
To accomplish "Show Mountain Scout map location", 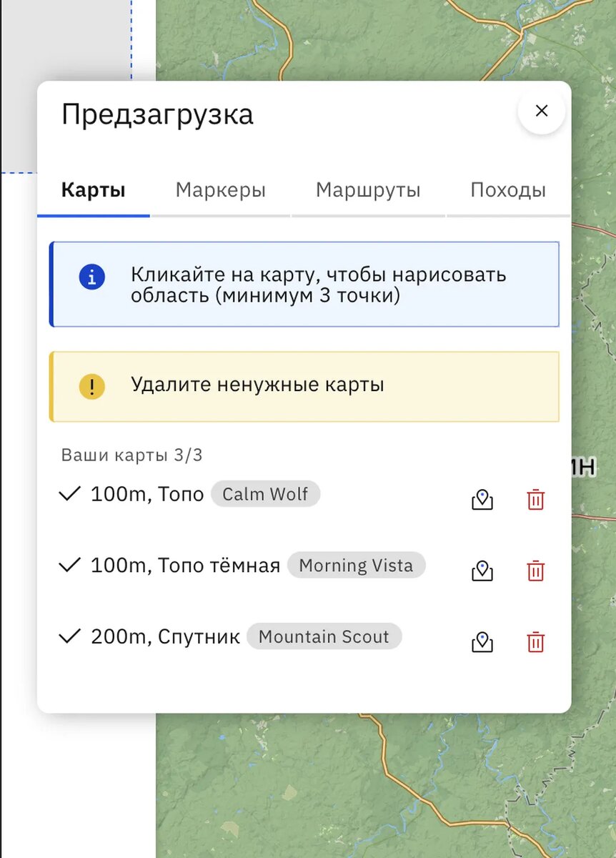I will coord(482,643).
